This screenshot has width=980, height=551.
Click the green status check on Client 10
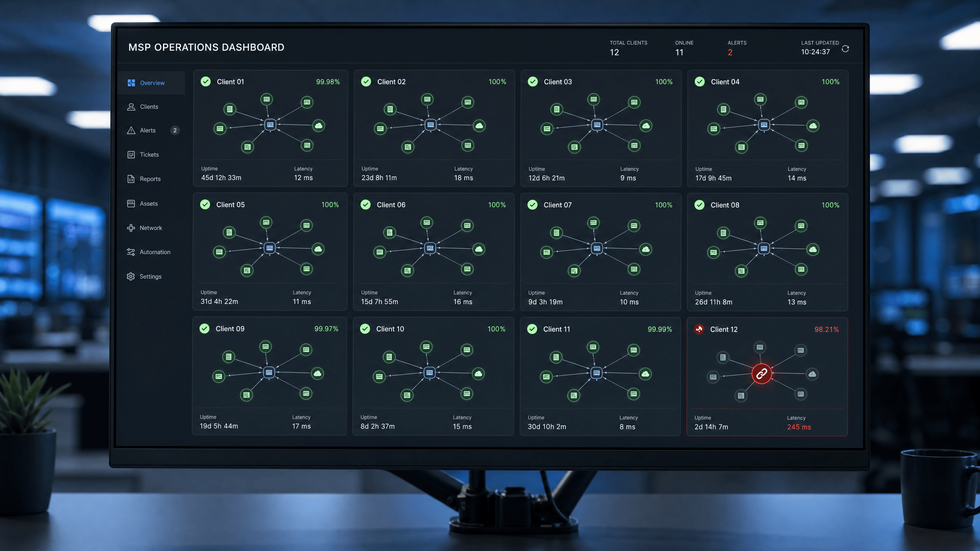point(365,329)
